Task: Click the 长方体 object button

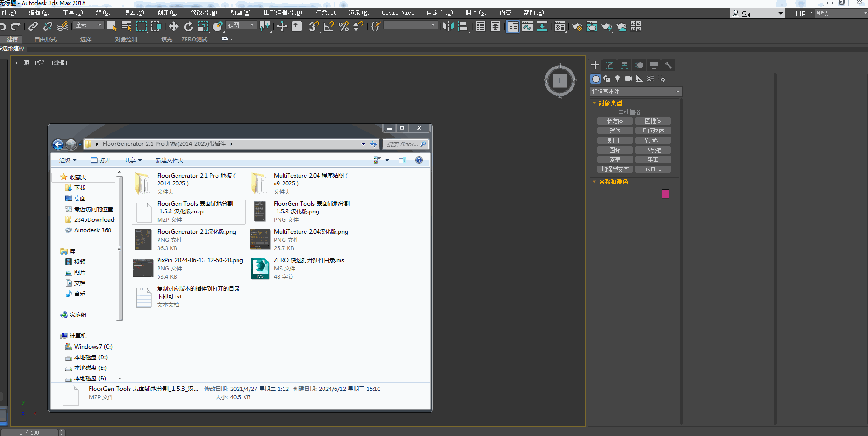Action: tap(615, 121)
